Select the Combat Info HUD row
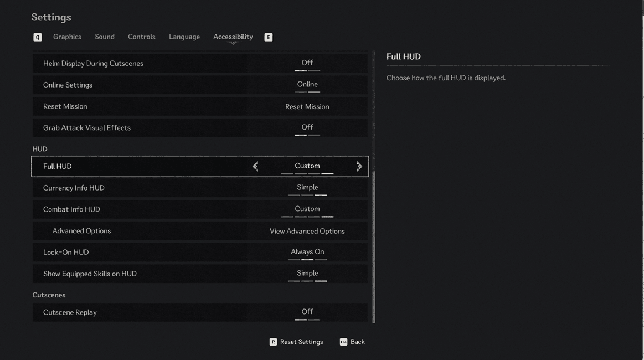Viewport: 644px width, 360px height. pos(200,209)
